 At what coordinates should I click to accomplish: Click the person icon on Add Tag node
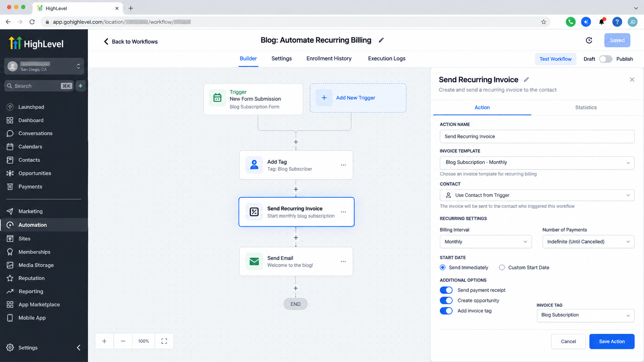tap(254, 165)
